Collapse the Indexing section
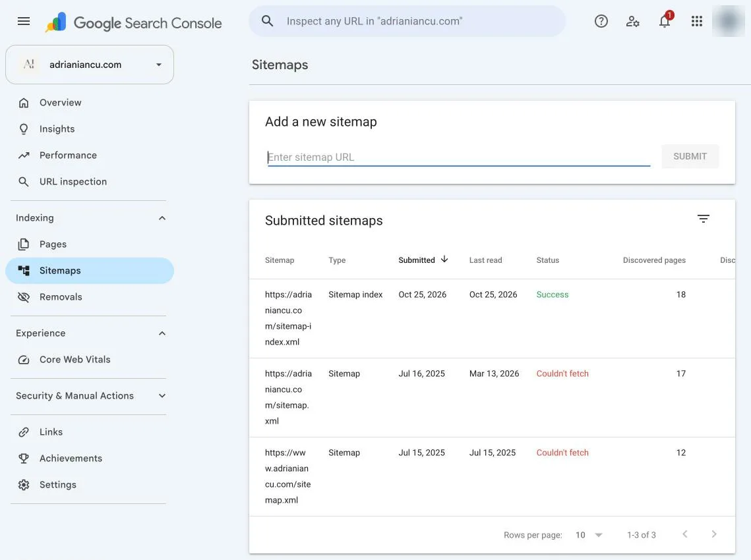The image size is (751, 560). coord(162,218)
